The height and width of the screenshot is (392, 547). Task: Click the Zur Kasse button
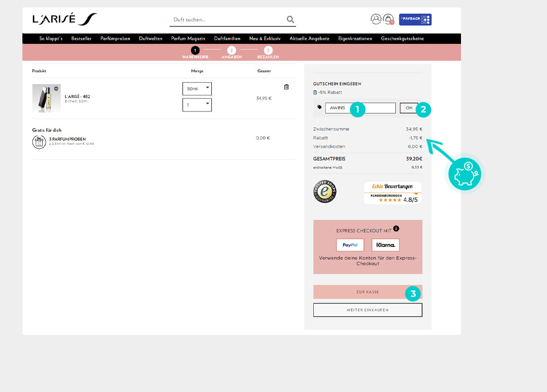[367, 292]
